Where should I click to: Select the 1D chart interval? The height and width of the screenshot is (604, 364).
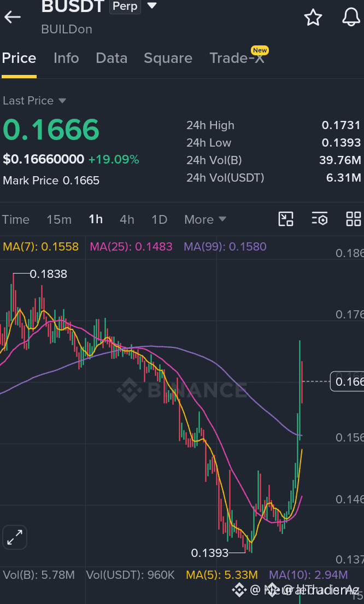(159, 219)
